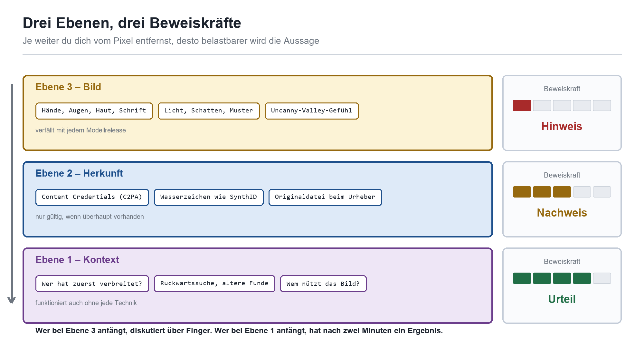Click the 'Ebene 1 – Kontext' heading
This screenshot has width=644, height=348.
click(x=77, y=260)
